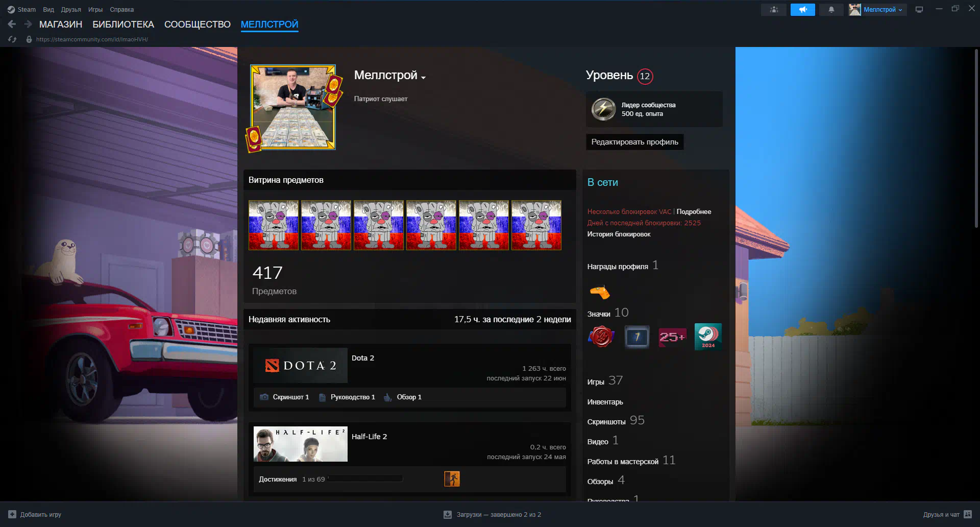
Task: Open the friends icon in title bar
Action: (x=774, y=9)
